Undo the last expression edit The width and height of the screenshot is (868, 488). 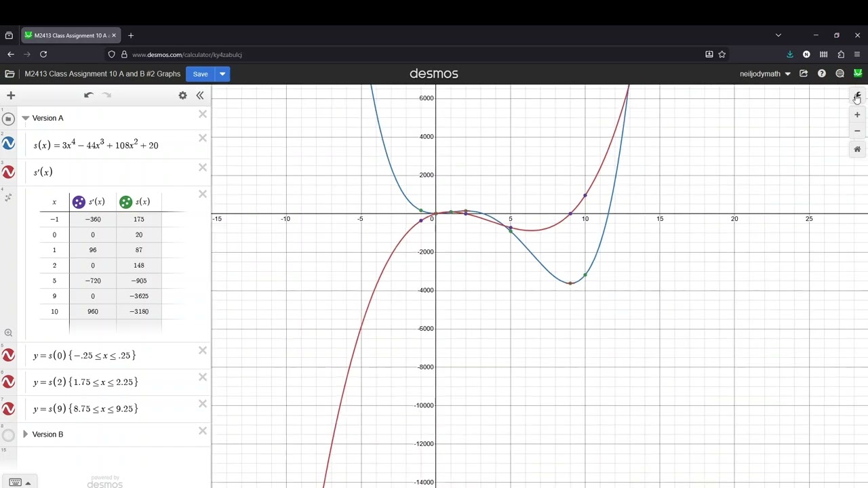(x=88, y=96)
